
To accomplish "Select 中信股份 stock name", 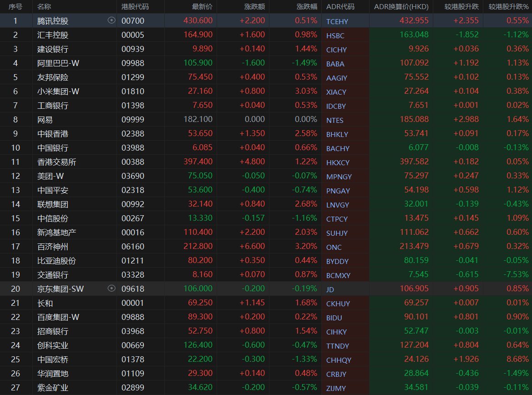I will tap(53, 218).
